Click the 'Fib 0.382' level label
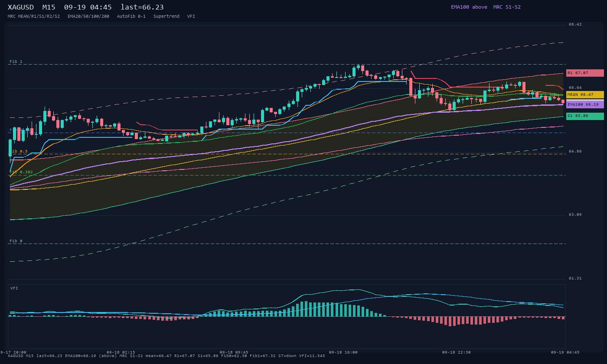The height and width of the screenshot is (364, 607). point(21,172)
